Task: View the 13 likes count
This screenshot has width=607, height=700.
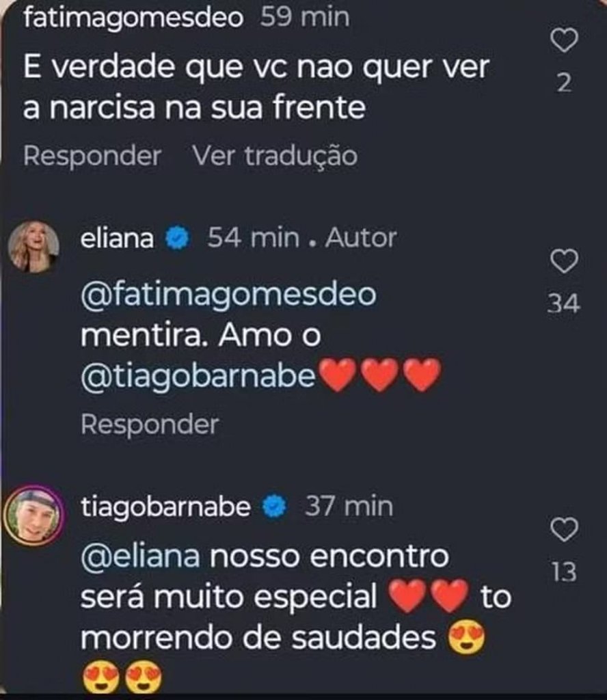Action: coord(564,572)
